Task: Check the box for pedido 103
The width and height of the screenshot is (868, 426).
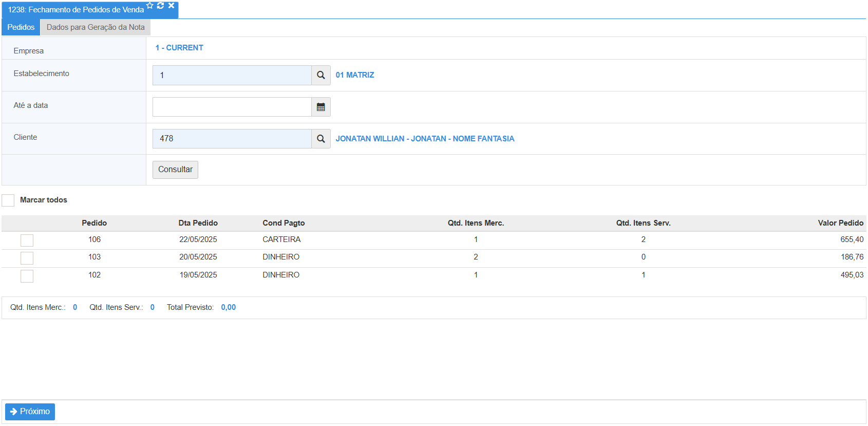Action: (x=27, y=258)
